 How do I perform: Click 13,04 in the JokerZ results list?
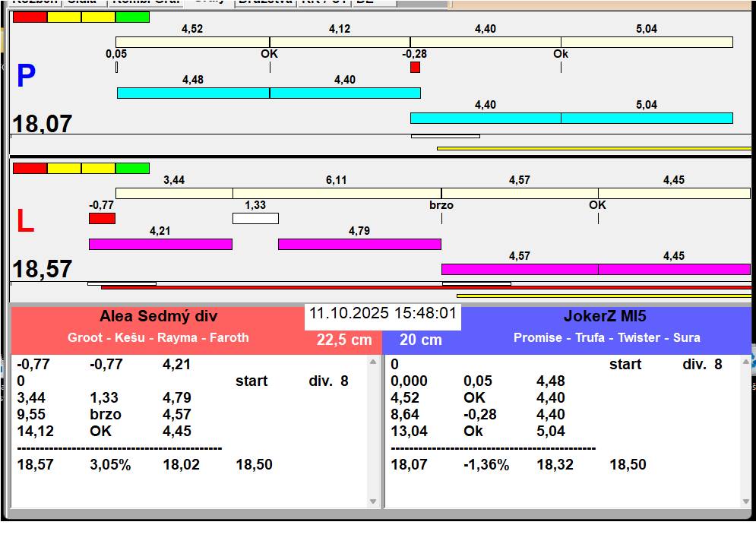tap(409, 431)
